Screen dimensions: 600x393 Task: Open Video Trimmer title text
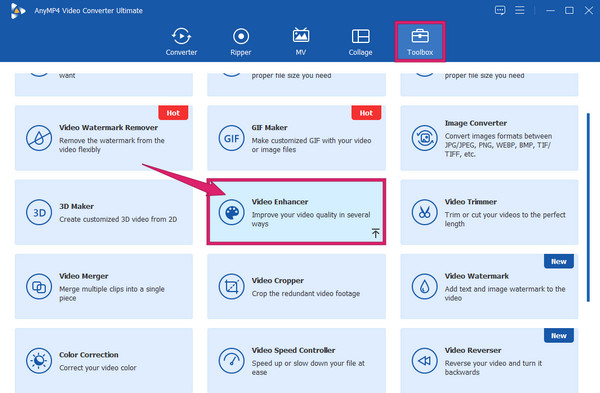471,202
